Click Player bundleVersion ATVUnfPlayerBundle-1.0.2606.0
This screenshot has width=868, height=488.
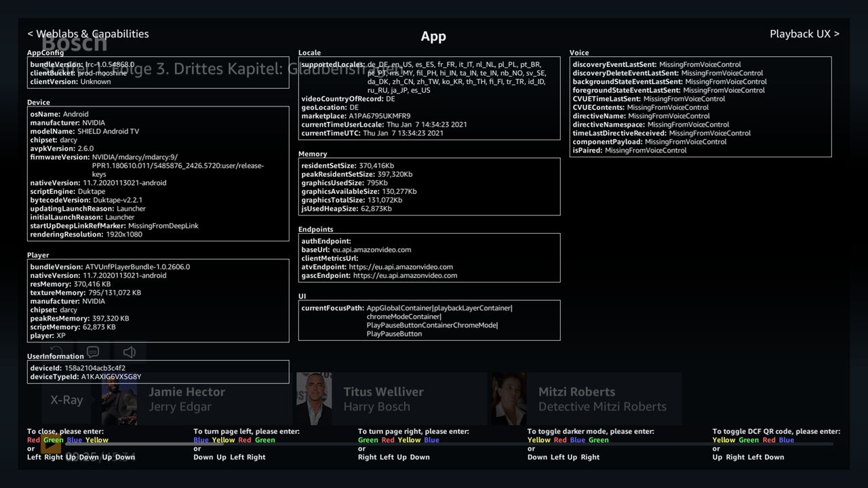pyautogui.click(x=138, y=267)
